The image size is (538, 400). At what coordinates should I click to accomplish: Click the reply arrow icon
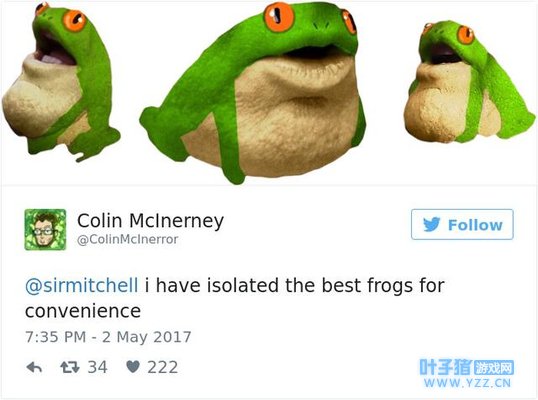(x=34, y=368)
